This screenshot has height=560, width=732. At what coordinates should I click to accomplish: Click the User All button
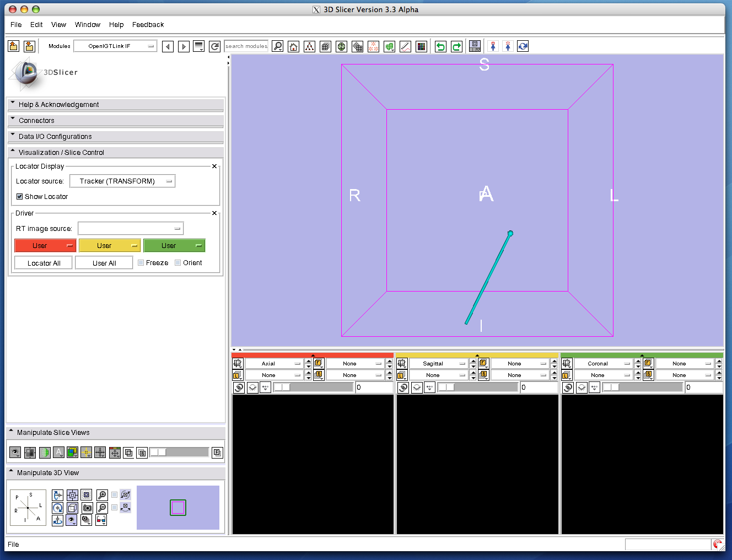(x=104, y=263)
